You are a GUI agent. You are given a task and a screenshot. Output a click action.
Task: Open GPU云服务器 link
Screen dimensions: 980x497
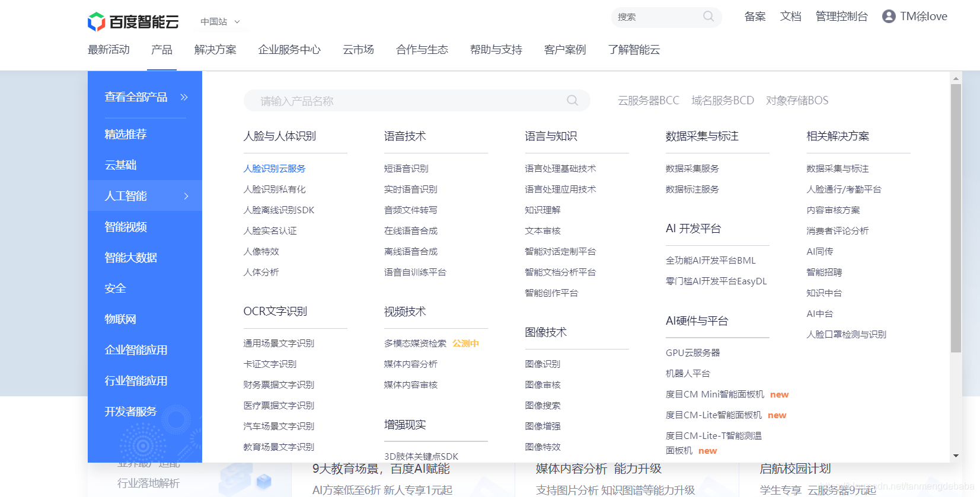pos(692,353)
